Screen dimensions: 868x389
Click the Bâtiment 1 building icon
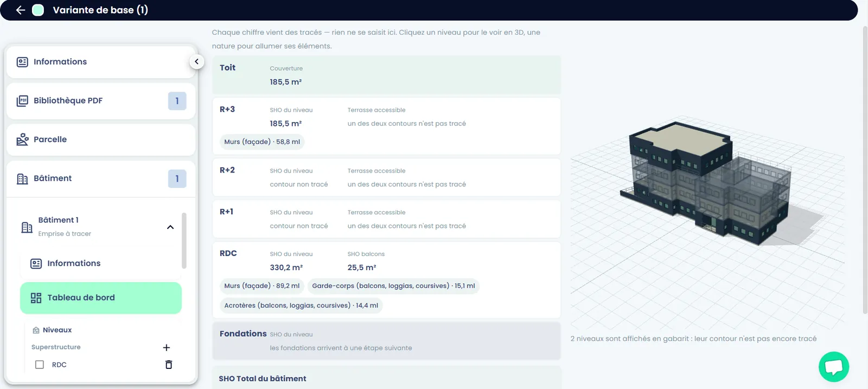(x=27, y=227)
